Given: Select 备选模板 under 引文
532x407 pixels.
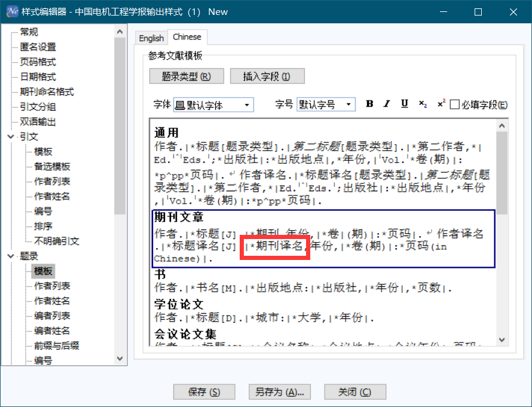Looking at the screenshot, I should 52,167.
